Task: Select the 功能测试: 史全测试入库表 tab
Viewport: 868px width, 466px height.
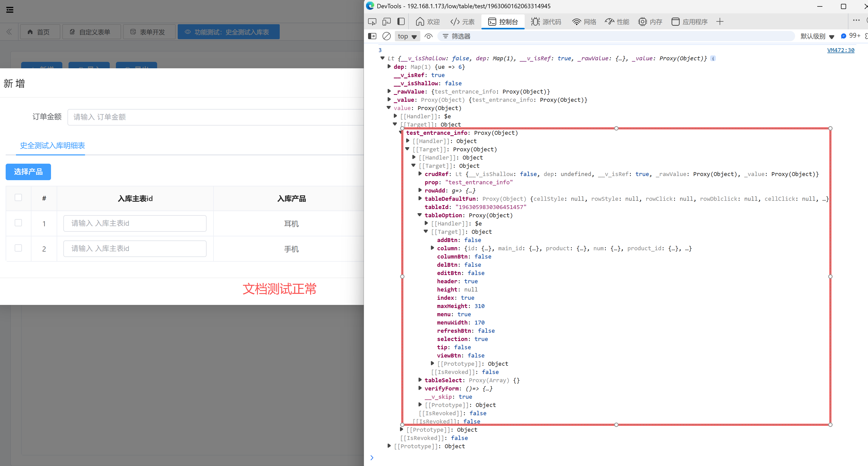Action: click(x=228, y=32)
